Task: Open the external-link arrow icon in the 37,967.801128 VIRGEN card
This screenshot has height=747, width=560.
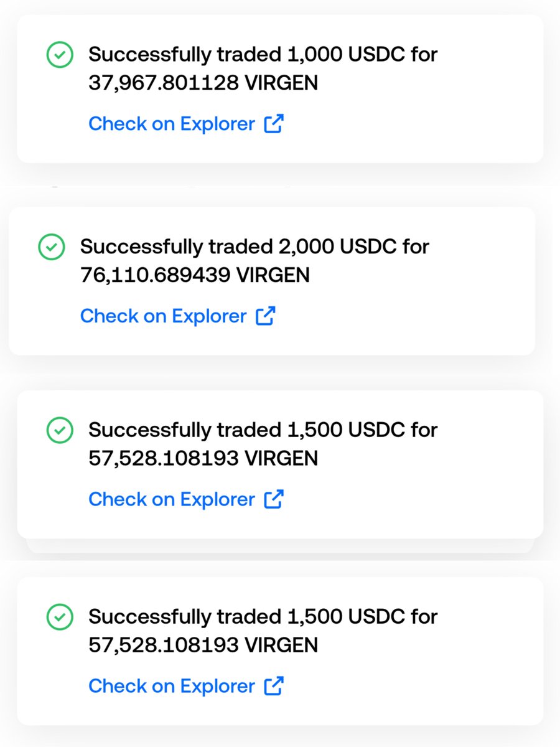Action: (274, 124)
